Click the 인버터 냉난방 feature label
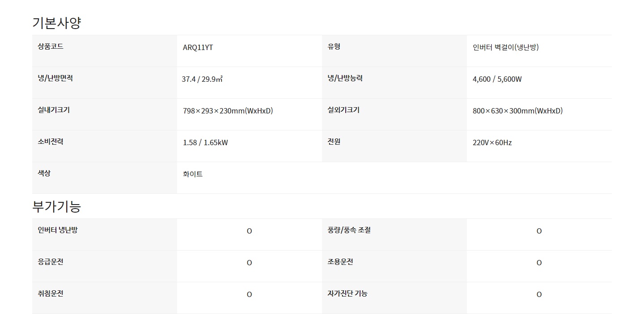 click(x=58, y=230)
